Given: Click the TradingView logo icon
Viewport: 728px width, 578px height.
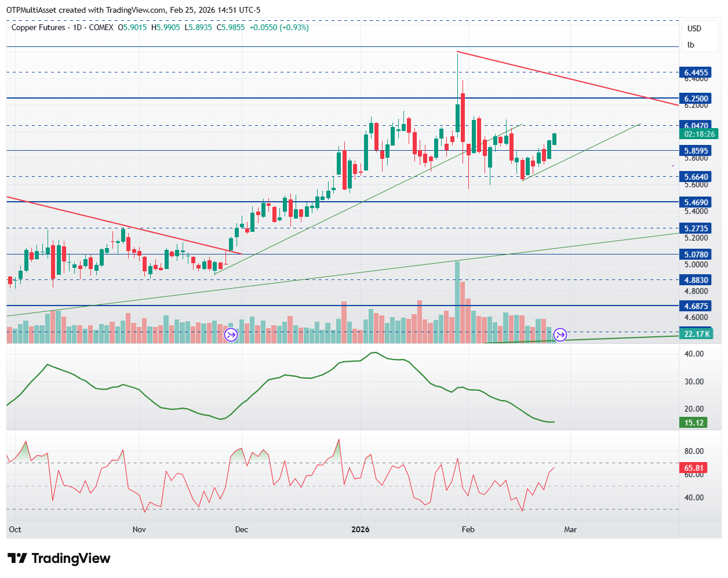Looking at the screenshot, I should tap(17, 558).
